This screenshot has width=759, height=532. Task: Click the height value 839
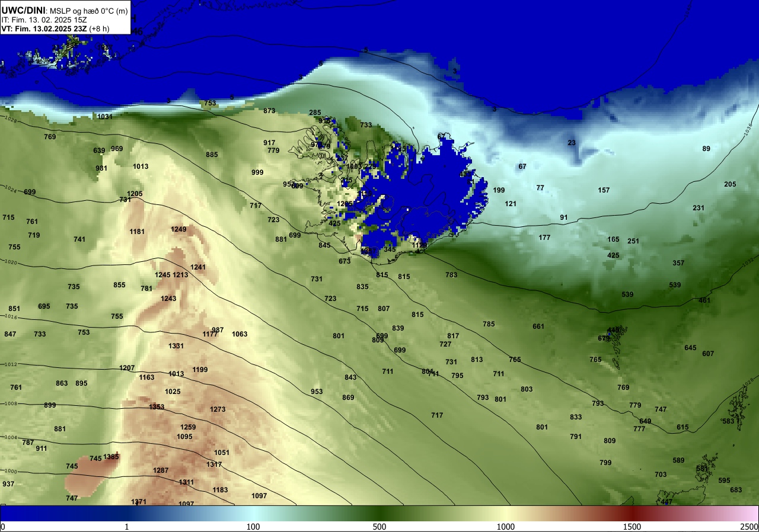(x=398, y=328)
